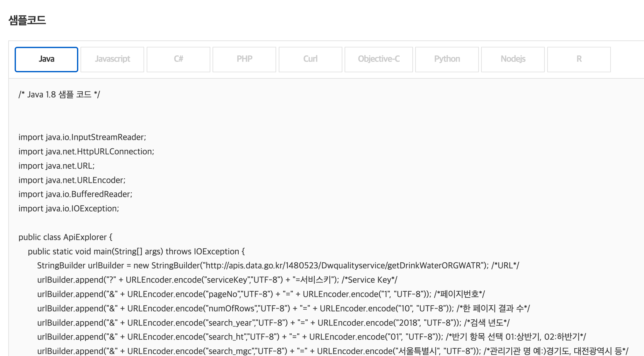Click the search_mgc 서울특별시 code line
Image resolution: width=644 pixels, height=356 pixels.
tap(332, 351)
